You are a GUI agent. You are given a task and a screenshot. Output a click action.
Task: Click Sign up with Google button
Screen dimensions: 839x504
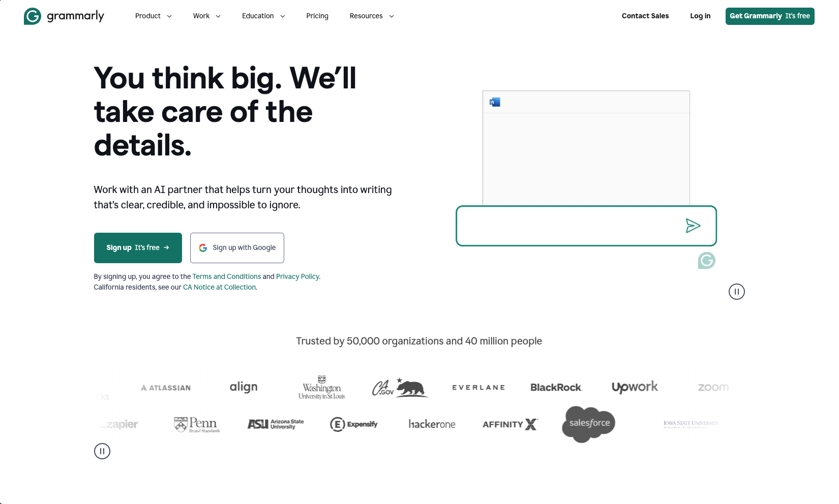click(237, 248)
